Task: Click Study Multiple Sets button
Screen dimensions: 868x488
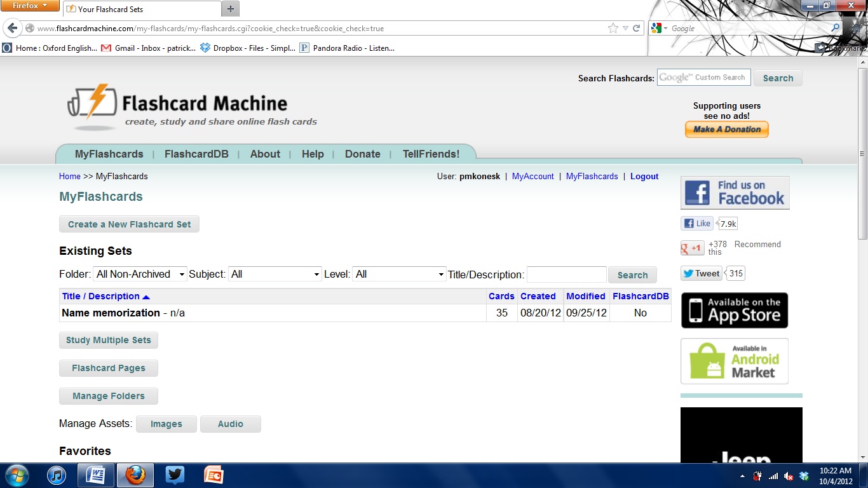Action: (x=109, y=340)
